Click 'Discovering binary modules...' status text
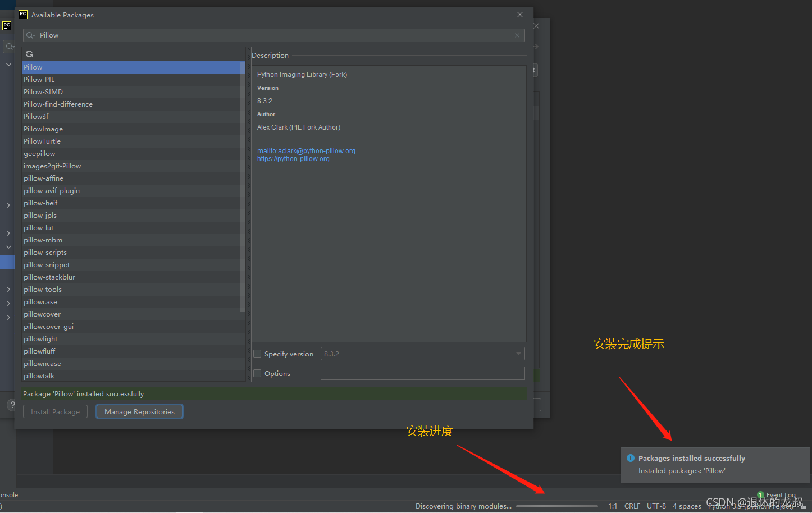The height and width of the screenshot is (513, 812). 463,506
